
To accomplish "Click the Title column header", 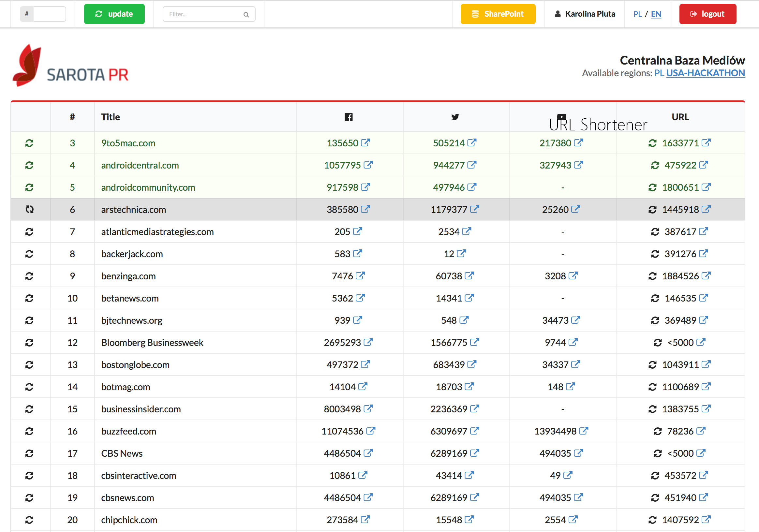I will [x=111, y=117].
